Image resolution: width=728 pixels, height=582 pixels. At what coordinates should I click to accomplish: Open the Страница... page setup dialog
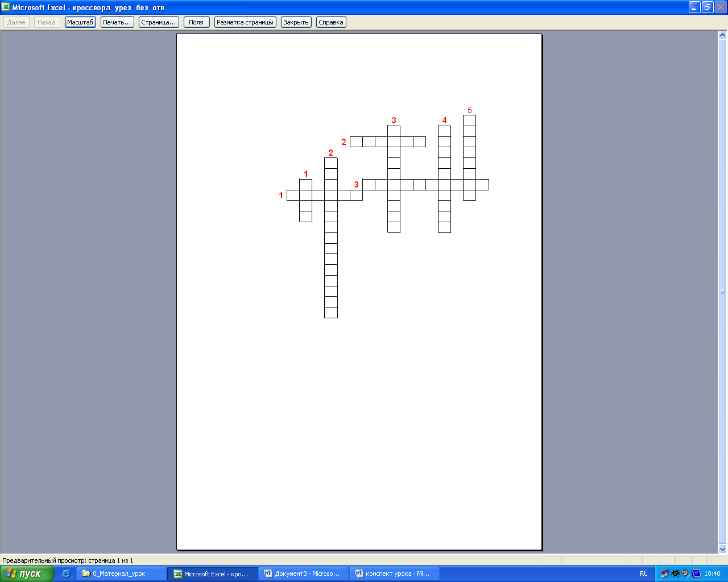pyautogui.click(x=159, y=22)
